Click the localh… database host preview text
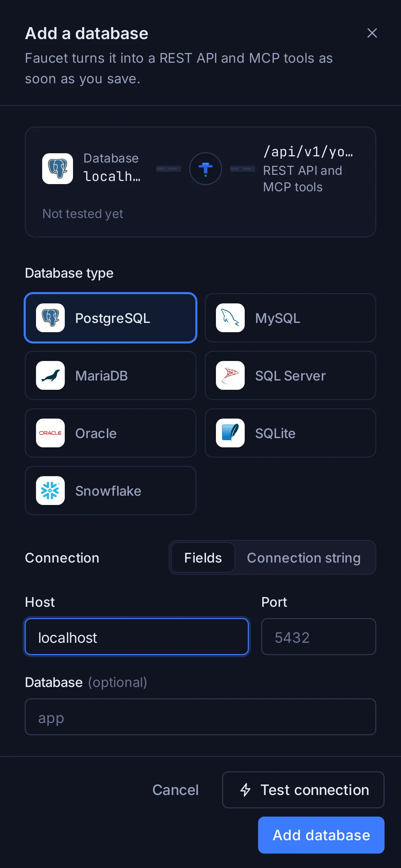 pos(112,176)
